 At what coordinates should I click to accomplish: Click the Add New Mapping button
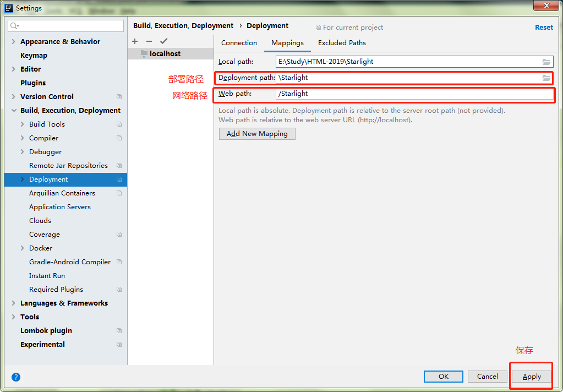(x=256, y=133)
